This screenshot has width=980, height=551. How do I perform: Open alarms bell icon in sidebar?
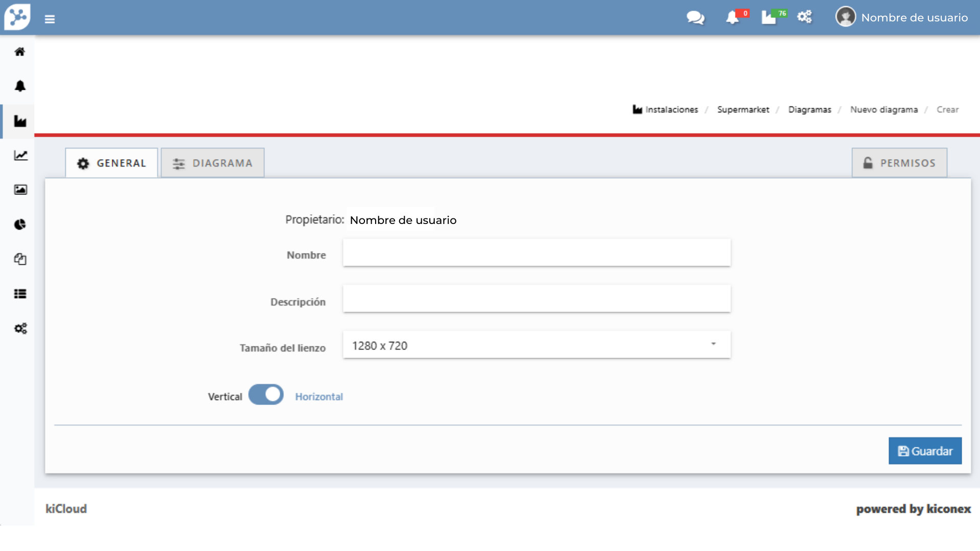[20, 86]
